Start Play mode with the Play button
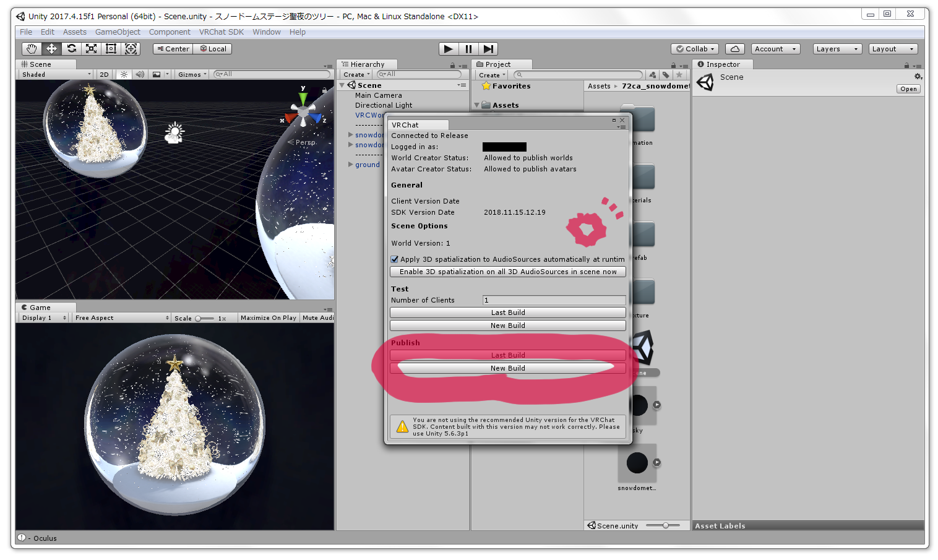938x560 pixels. click(449, 49)
